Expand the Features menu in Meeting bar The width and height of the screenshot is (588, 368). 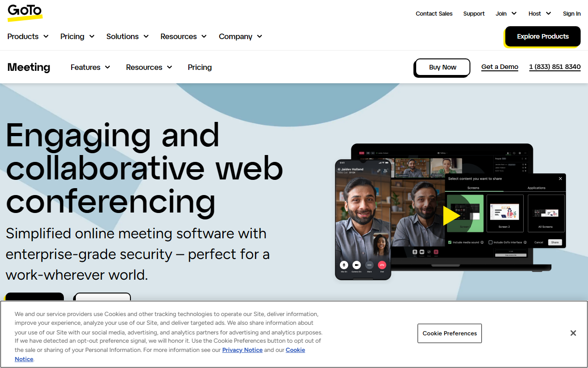90,67
